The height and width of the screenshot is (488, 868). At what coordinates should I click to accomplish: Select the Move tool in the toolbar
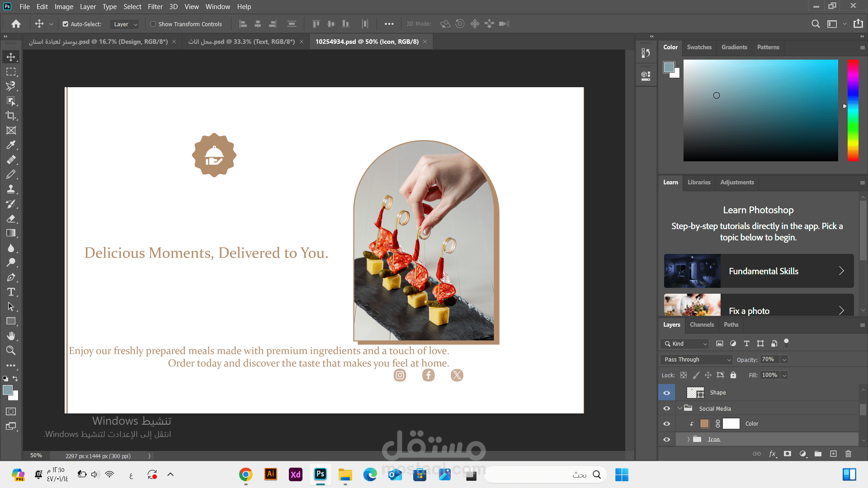(11, 57)
